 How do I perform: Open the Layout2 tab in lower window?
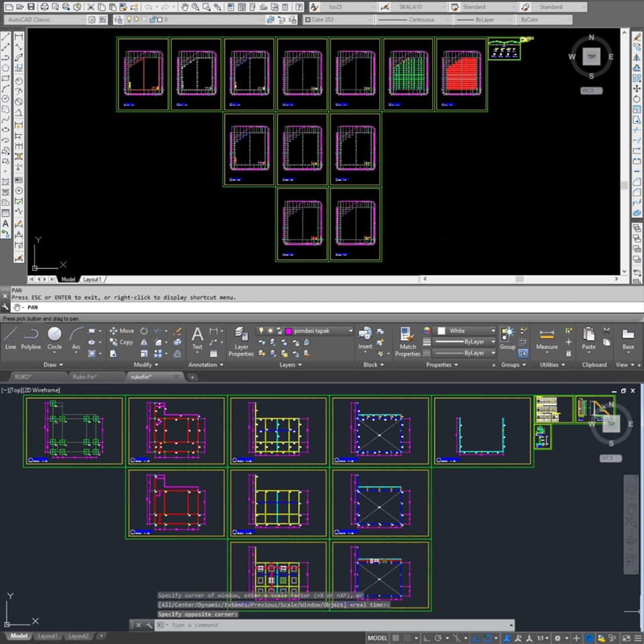click(x=78, y=636)
